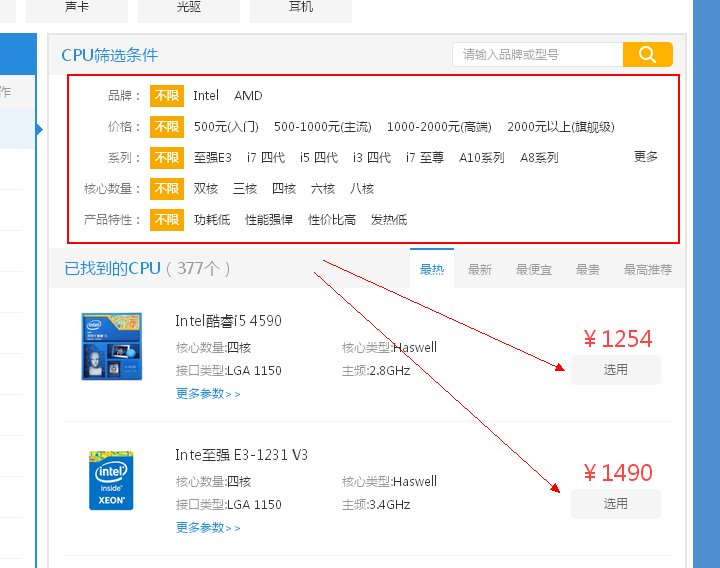Viewport: 720px width, 568px height.
Task: Show 更多参数 for E3-1231 V3
Action: pyautogui.click(x=208, y=528)
